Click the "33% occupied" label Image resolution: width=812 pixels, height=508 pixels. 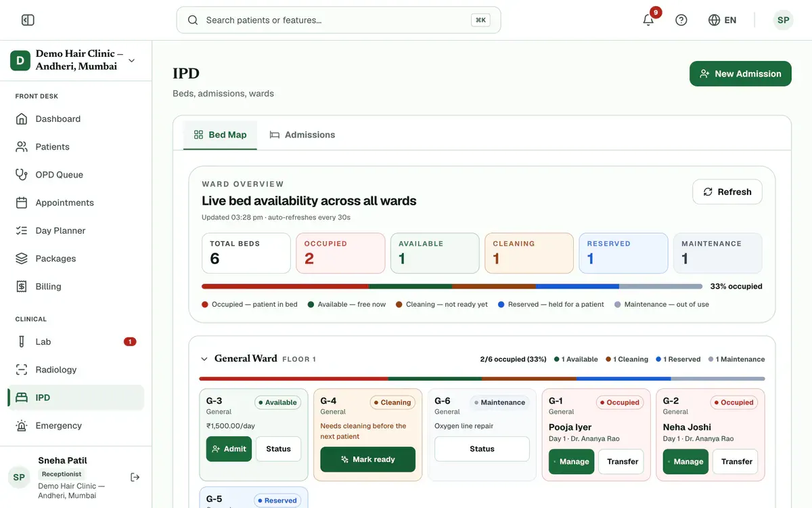click(x=736, y=287)
